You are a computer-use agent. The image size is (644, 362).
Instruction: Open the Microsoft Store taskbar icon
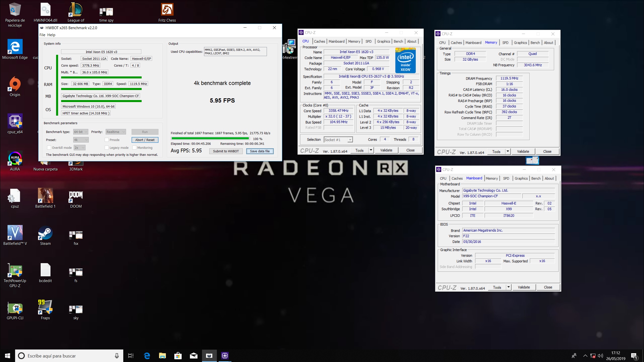click(178, 355)
